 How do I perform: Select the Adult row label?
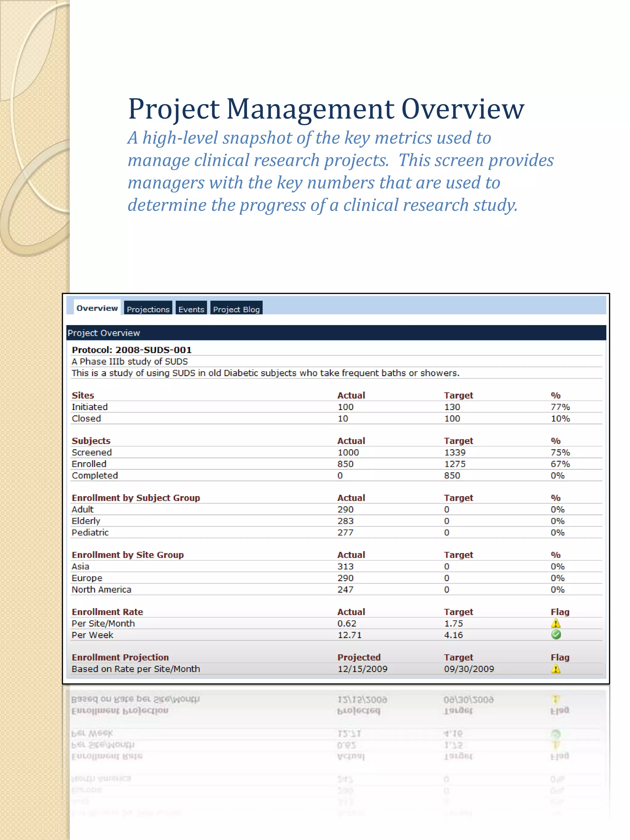(82, 509)
